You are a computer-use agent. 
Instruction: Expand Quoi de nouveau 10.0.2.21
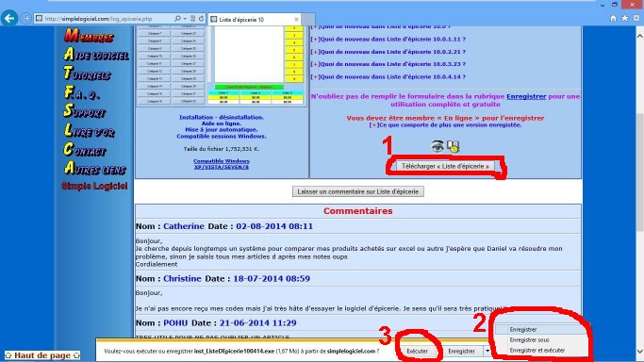(388, 52)
